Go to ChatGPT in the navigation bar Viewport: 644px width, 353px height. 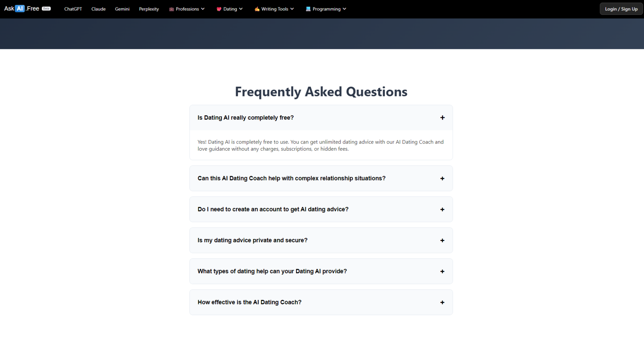point(73,9)
